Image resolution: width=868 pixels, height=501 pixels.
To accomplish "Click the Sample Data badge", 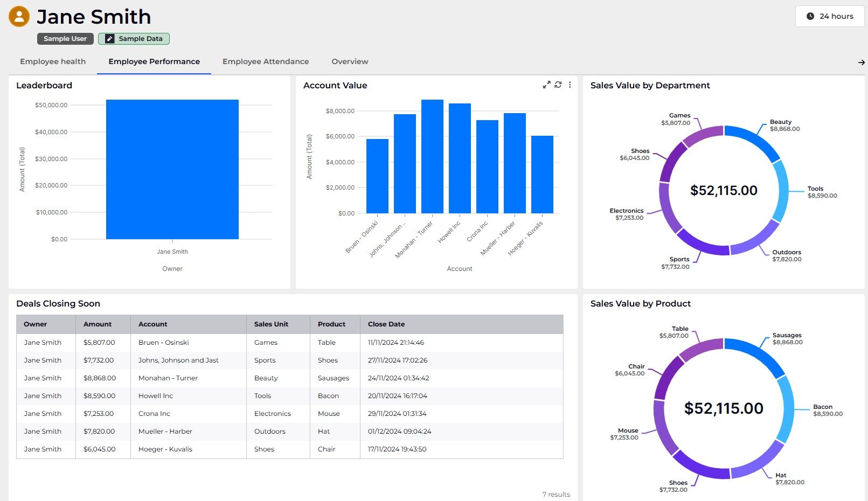I will (134, 39).
